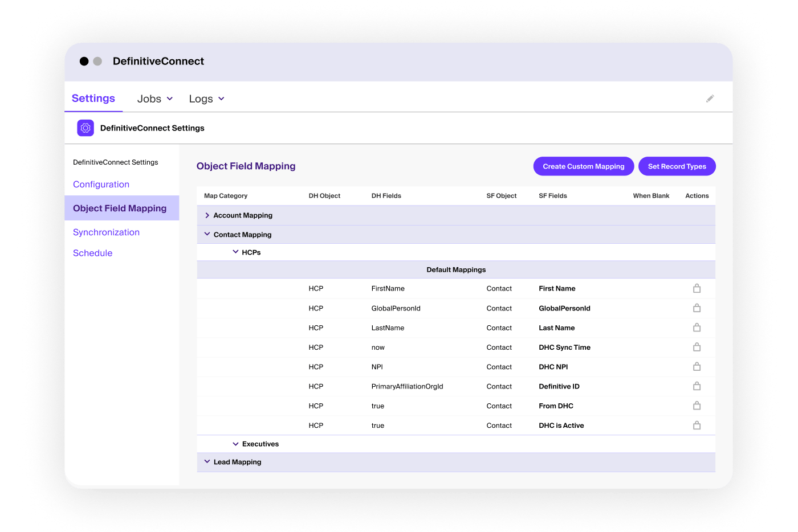
Task: Click the DH Object column header
Action: tap(324, 196)
